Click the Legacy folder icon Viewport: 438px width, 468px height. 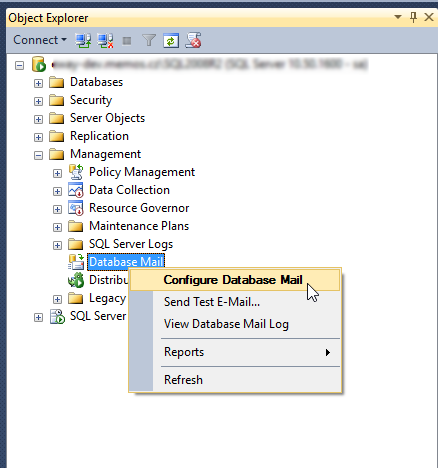coord(76,298)
